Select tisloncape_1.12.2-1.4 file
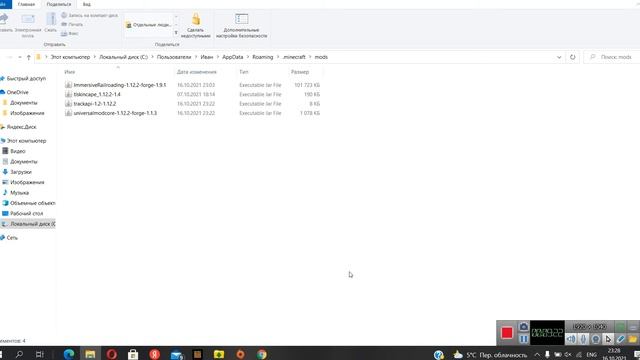The image size is (640, 360). coord(97,94)
